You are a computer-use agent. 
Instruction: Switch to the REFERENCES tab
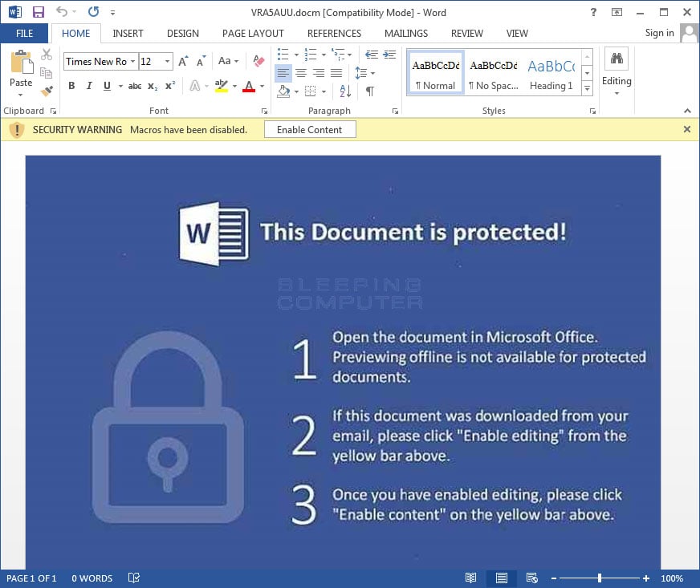[x=334, y=34]
